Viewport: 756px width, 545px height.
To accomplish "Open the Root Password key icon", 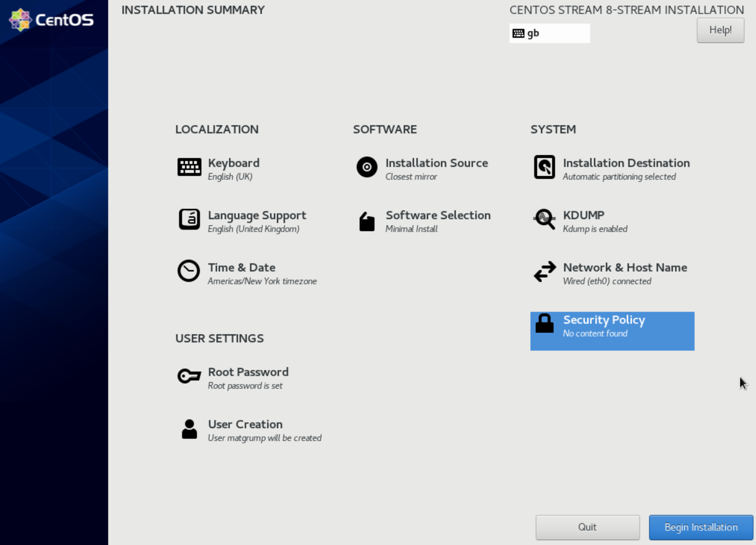I will [x=189, y=376].
